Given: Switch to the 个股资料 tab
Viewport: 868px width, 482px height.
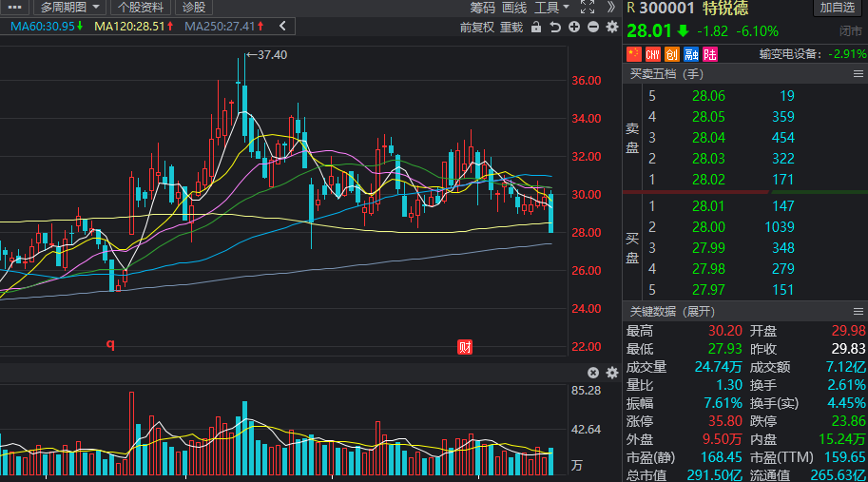Looking at the screenshot, I should [140, 7].
